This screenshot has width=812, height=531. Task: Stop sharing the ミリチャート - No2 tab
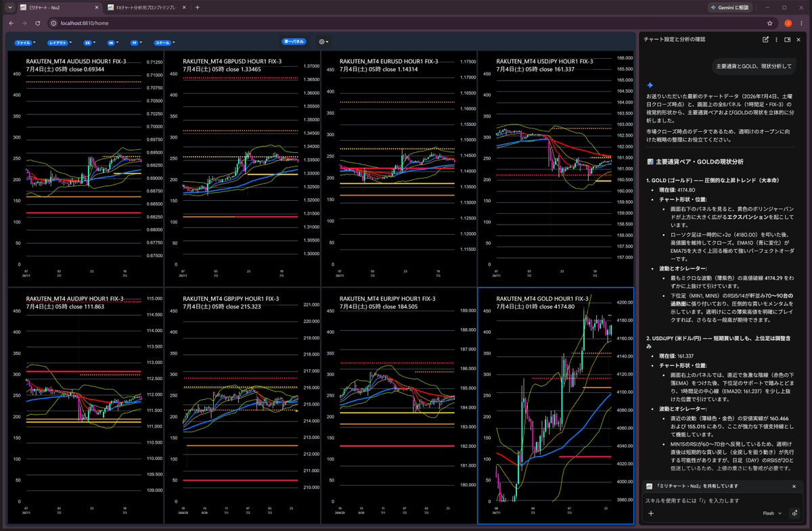pyautogui.click(x=794, y=486)
